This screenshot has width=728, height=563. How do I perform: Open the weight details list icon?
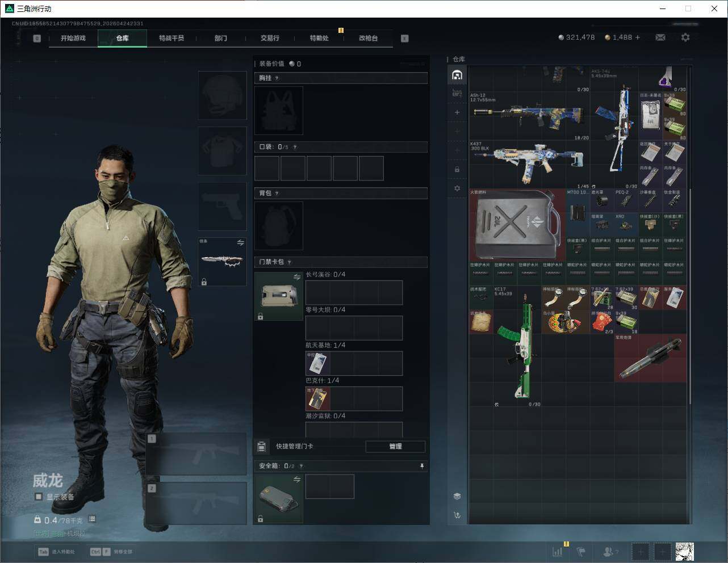tap(92, 519)
